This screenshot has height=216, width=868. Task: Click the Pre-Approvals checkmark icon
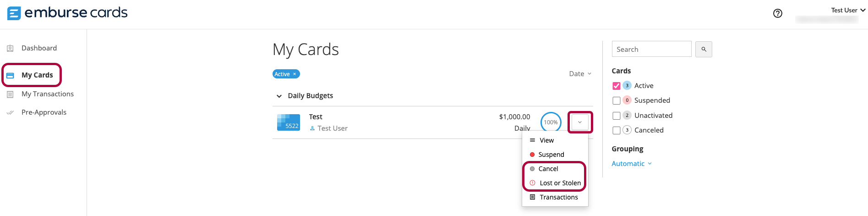(x=10, y=112)
